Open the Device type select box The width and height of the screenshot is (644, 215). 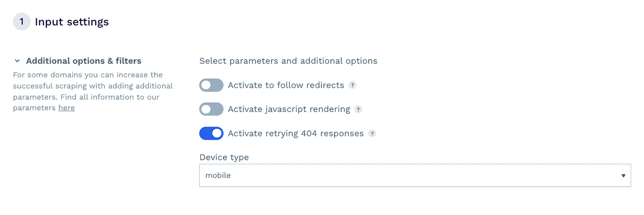(415, 175)
